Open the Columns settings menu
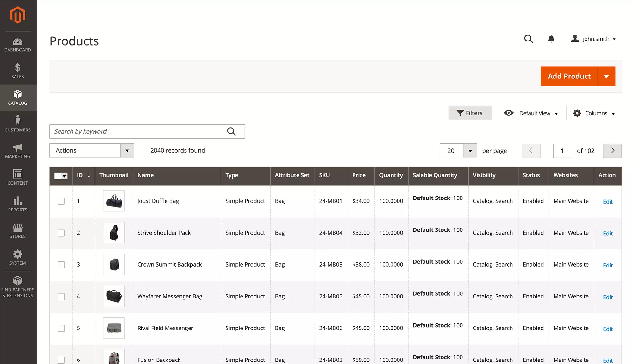 pos(594,113)
